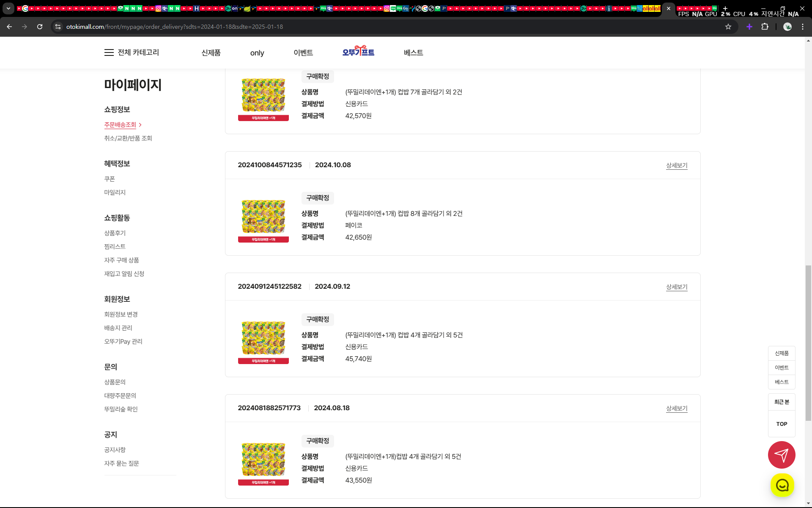Image resolution: width=812 pixels, height=508 pixels.
Task: Open the browser extensions puzzle icon
Action: click(765, 27)
